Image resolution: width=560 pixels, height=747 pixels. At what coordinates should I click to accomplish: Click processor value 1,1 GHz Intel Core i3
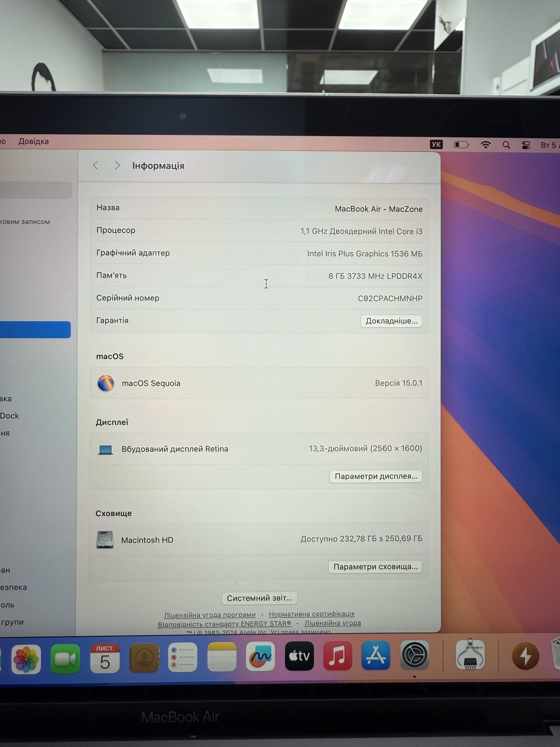tap(361, 231)
